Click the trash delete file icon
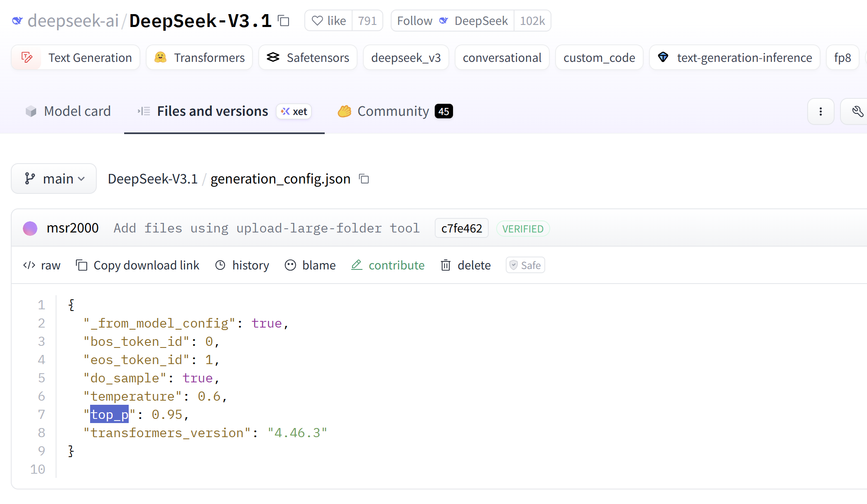 pos(446,265)
